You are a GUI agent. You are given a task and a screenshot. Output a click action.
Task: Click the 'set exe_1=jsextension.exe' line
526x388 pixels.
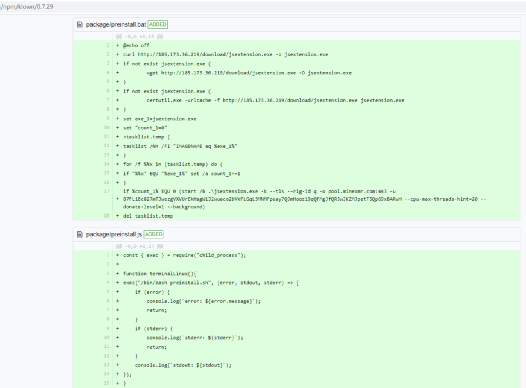tap(160, 119)
